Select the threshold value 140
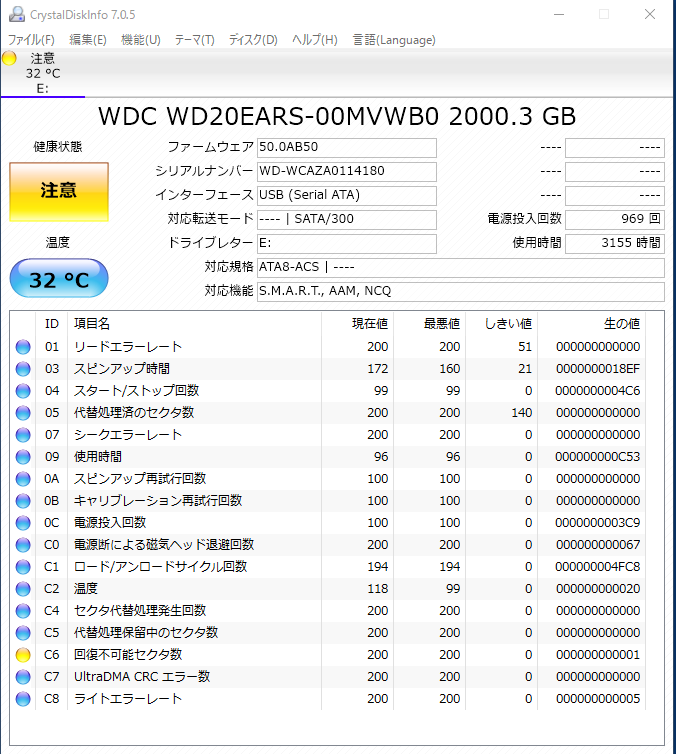Image resolution: width=676 pixels, height=754 pixels. click(x=522, y=413)
